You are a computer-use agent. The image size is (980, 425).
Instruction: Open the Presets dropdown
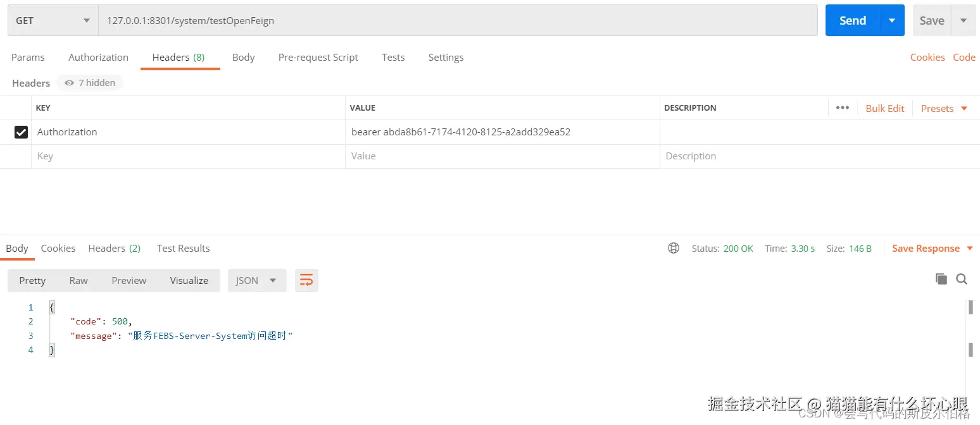coord(944,108)
